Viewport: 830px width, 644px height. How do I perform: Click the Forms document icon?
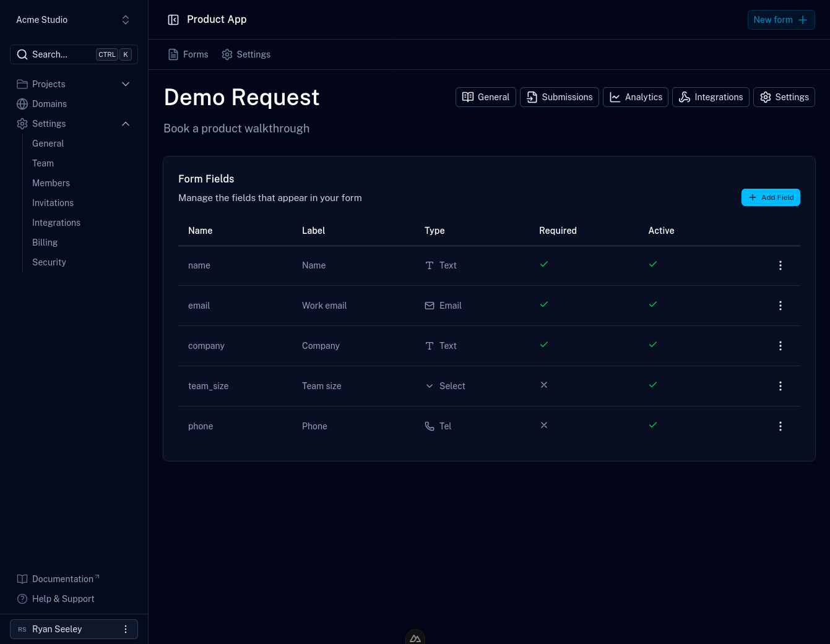[x=173, y=54]
